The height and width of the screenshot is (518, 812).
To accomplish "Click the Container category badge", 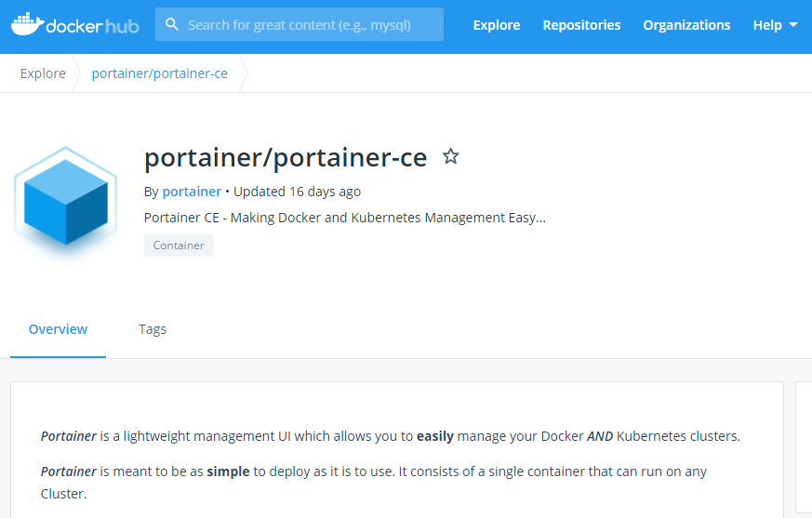I will coord(179,246).
